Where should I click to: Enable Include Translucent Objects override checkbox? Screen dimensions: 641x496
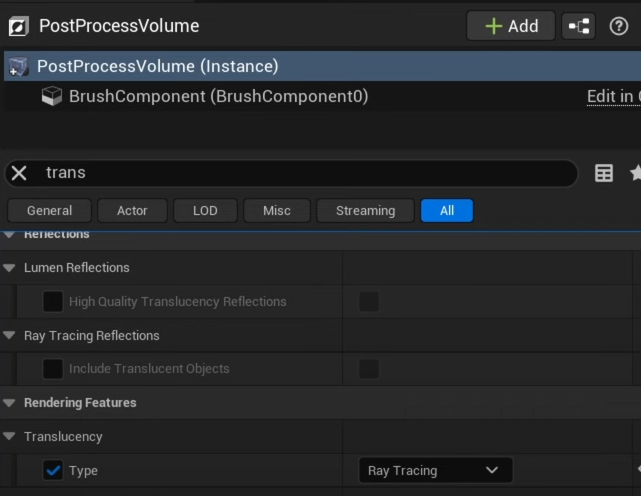(53, 369)
